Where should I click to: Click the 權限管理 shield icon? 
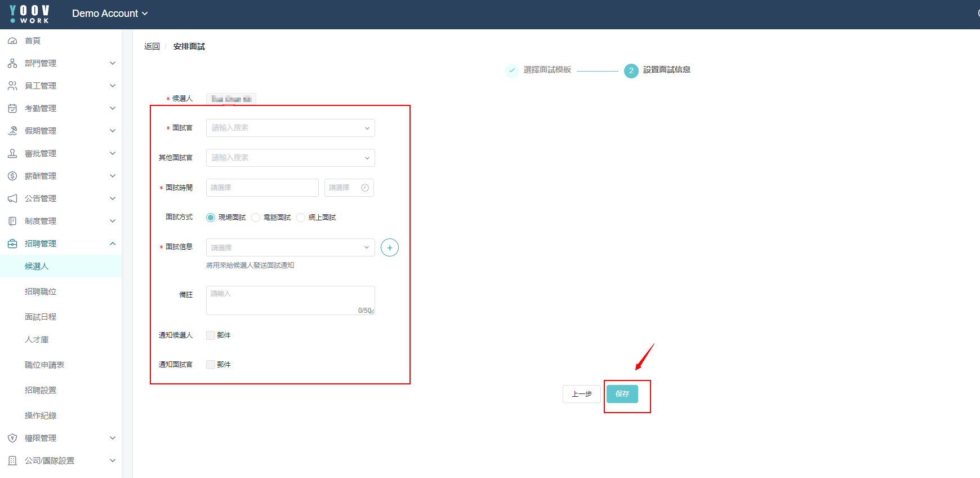click(x=12, y=438)
